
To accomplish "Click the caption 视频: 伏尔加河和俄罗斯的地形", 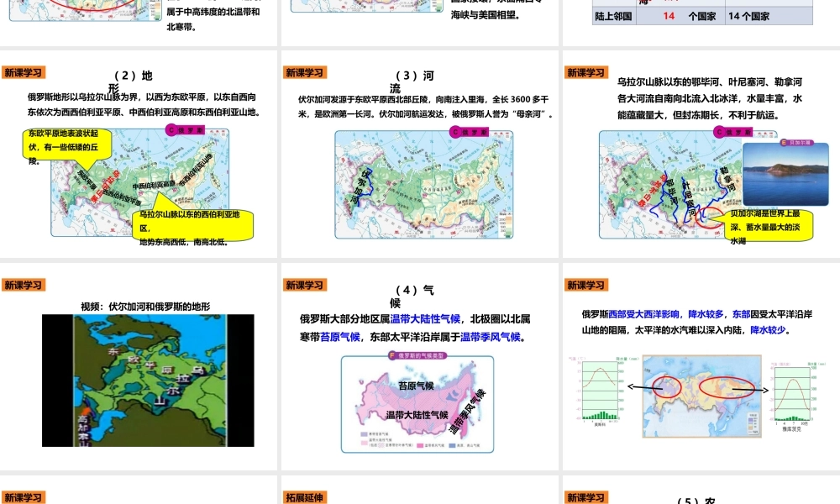I will coord(145,307).
